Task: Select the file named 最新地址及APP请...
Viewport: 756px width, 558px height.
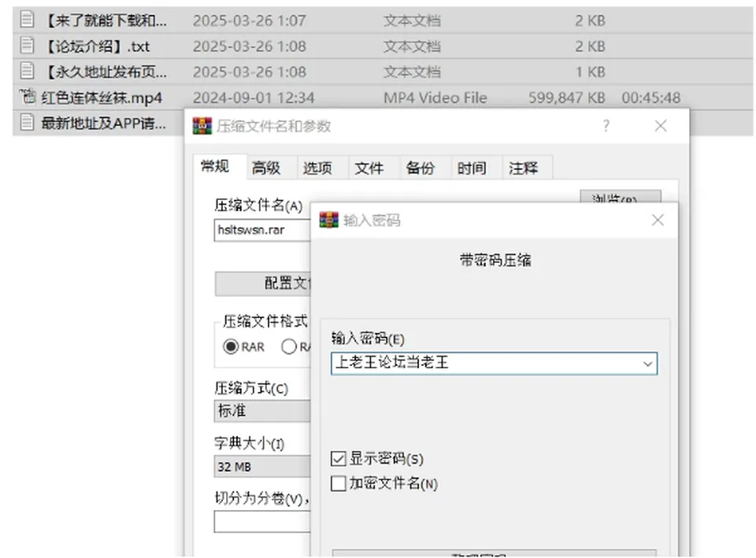Action: (104, 124)
